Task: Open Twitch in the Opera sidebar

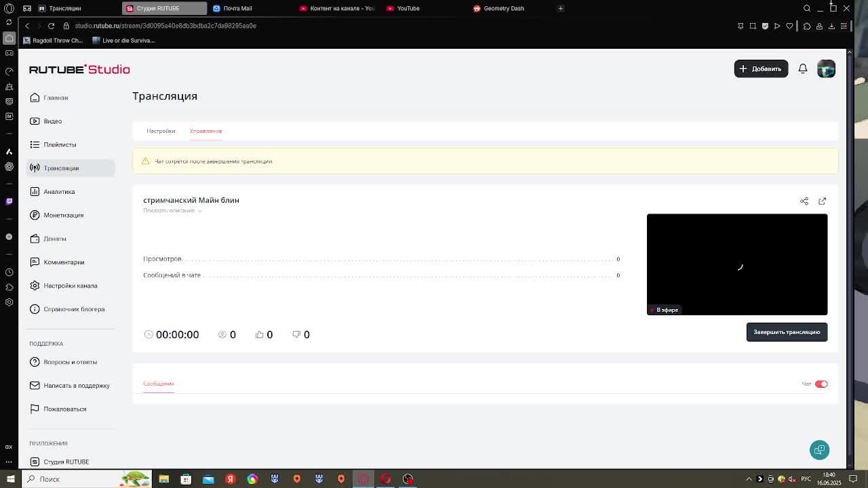Action: point(9,201)
